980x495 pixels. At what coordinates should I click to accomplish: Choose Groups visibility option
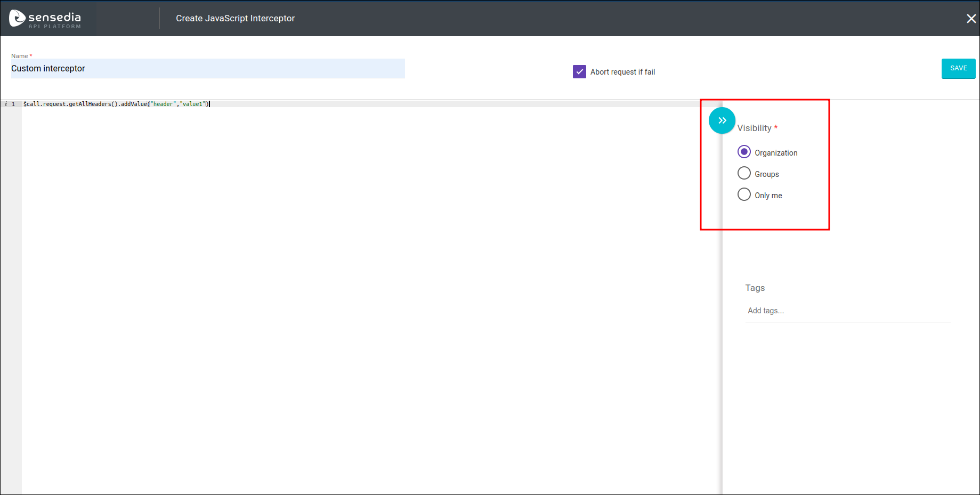point(744,173)
